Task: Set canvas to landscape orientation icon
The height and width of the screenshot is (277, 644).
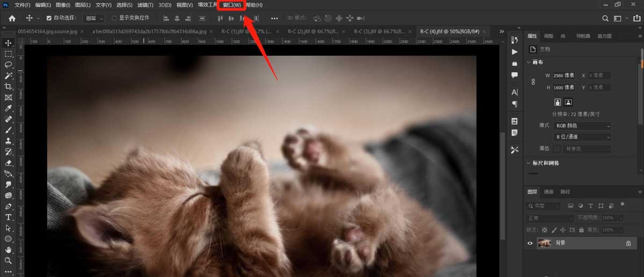Action: (568, 102)
